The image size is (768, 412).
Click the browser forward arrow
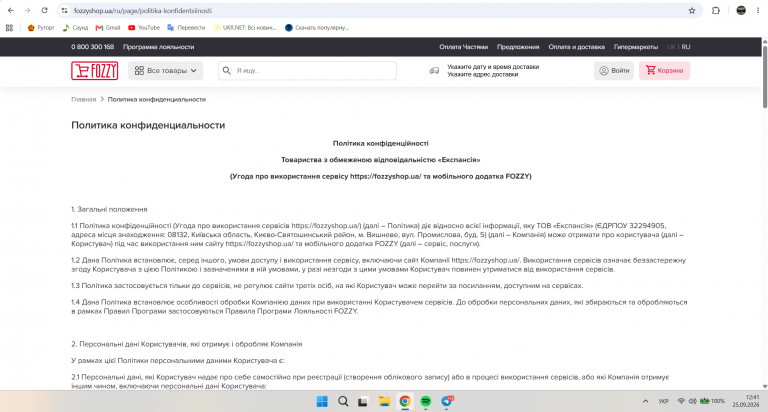(x=27, y=10)
